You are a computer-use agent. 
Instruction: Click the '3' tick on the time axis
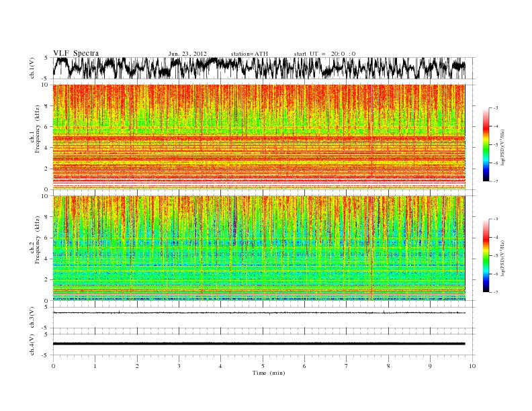179,366
